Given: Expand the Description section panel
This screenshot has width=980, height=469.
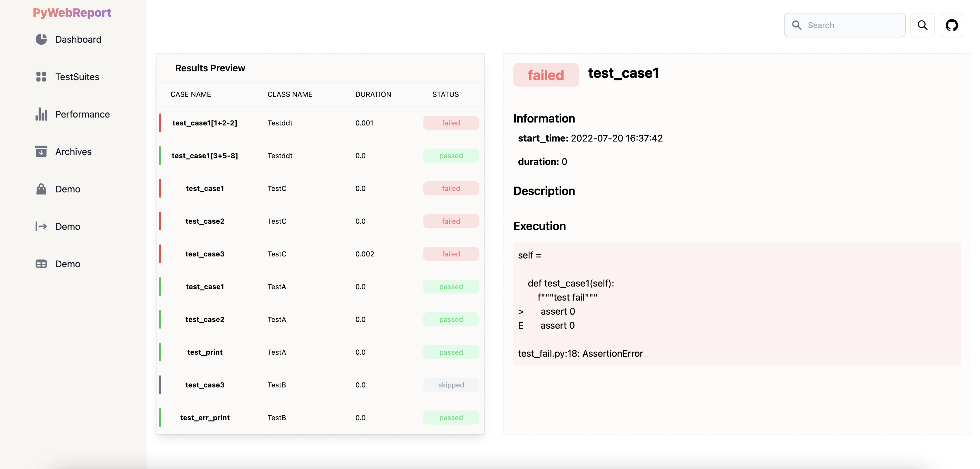Looking at the screenshot, I should [x=544, y=190].
